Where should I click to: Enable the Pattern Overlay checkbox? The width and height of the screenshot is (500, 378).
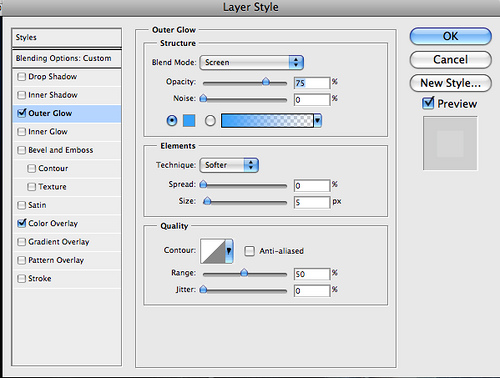(21, 260)
